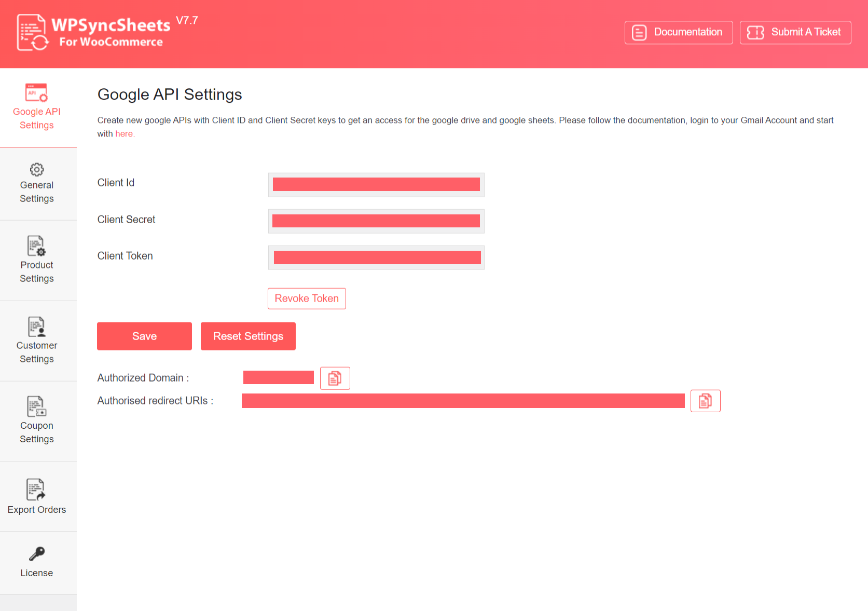The image size is (868, 611).
Task: Switch to the Coupon Settings tab
Action: 38,421
